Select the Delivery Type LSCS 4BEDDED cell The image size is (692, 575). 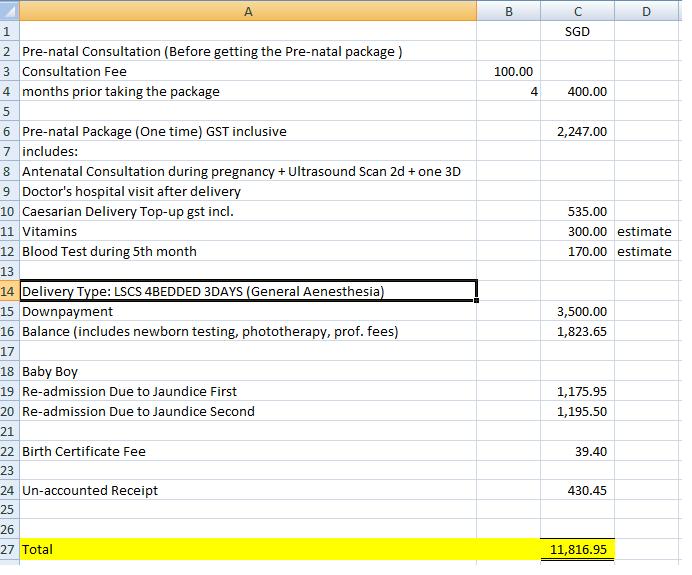(248, 291)
